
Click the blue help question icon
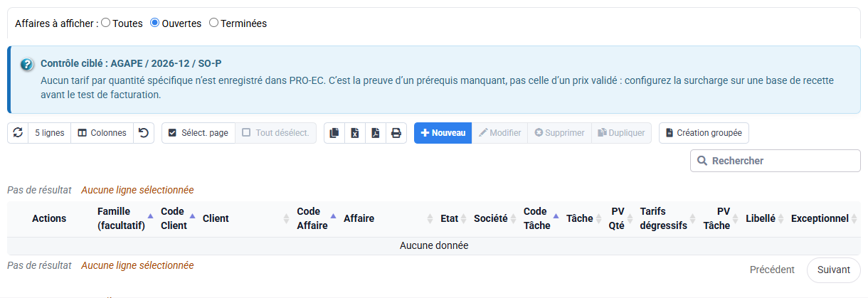[27, 65]
